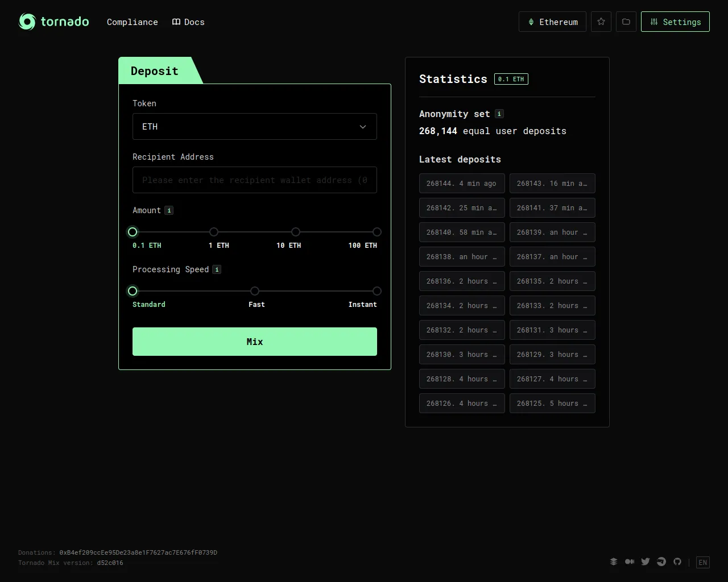
Task: Open the Telegram link in the footer
Action: point(661,562)
